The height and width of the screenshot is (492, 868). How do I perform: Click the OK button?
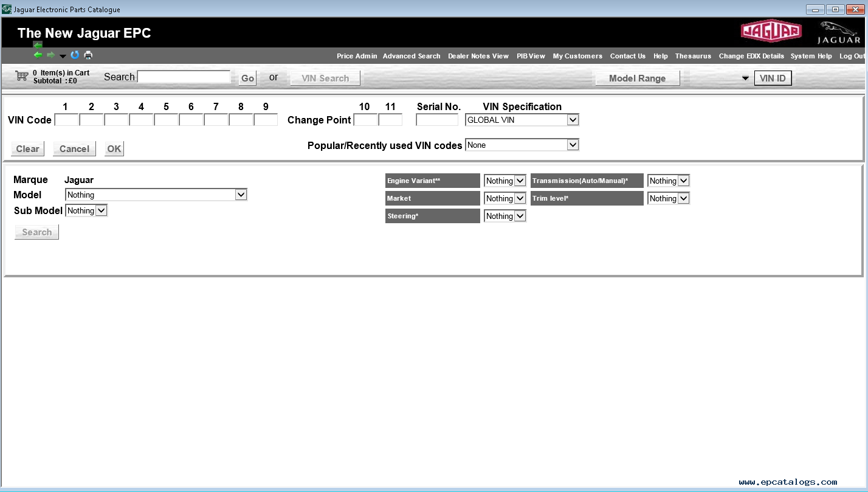coord(114,149)
